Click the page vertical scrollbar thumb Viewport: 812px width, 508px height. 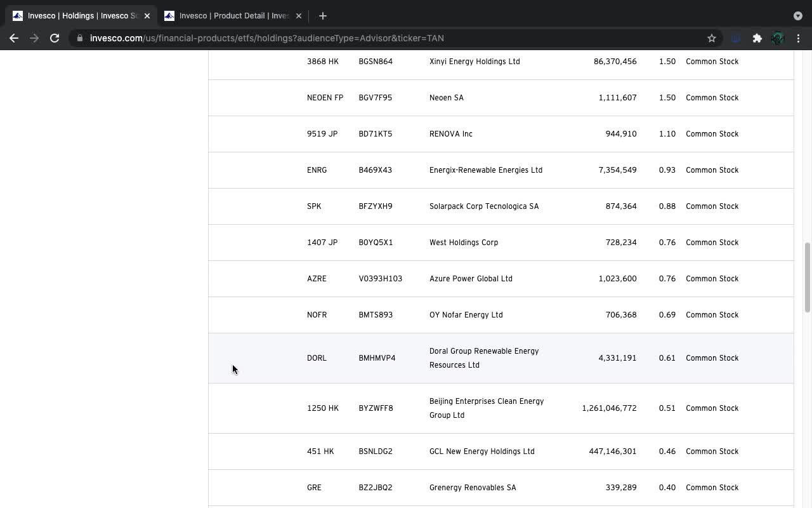pyautogui.click(x=808, y=277)
